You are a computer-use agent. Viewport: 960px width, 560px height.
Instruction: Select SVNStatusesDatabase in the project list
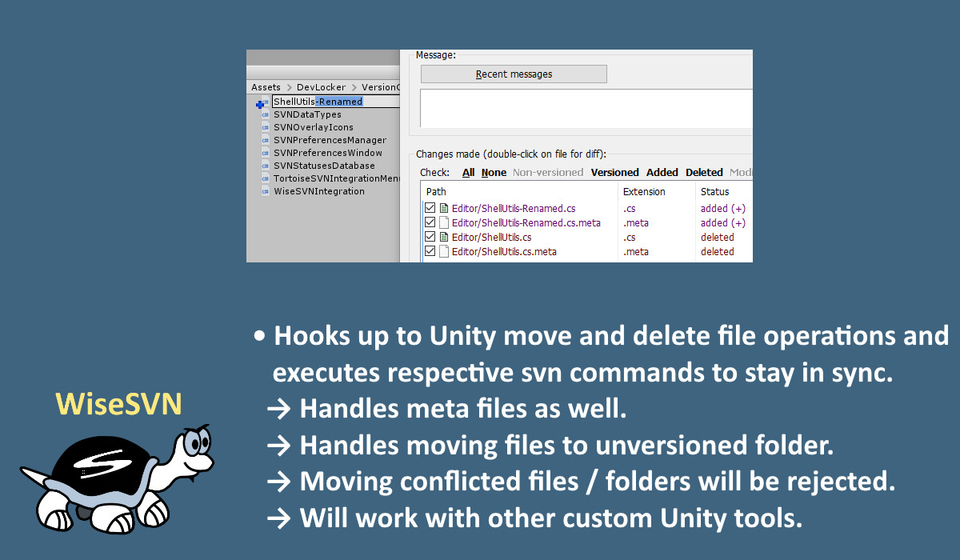point(324,166)
